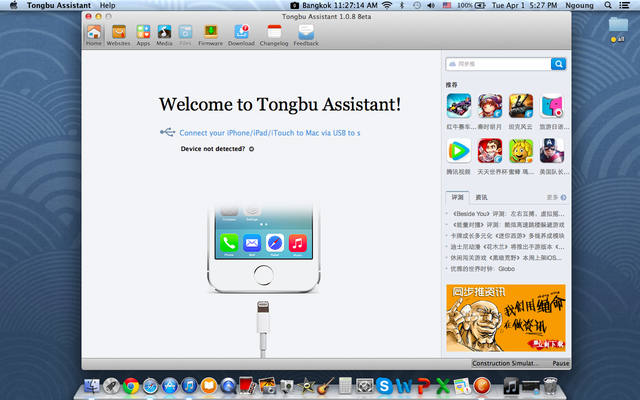640x400 pixels.
Task: Open the racing car game app icon
Action: (x=459, y=106)
